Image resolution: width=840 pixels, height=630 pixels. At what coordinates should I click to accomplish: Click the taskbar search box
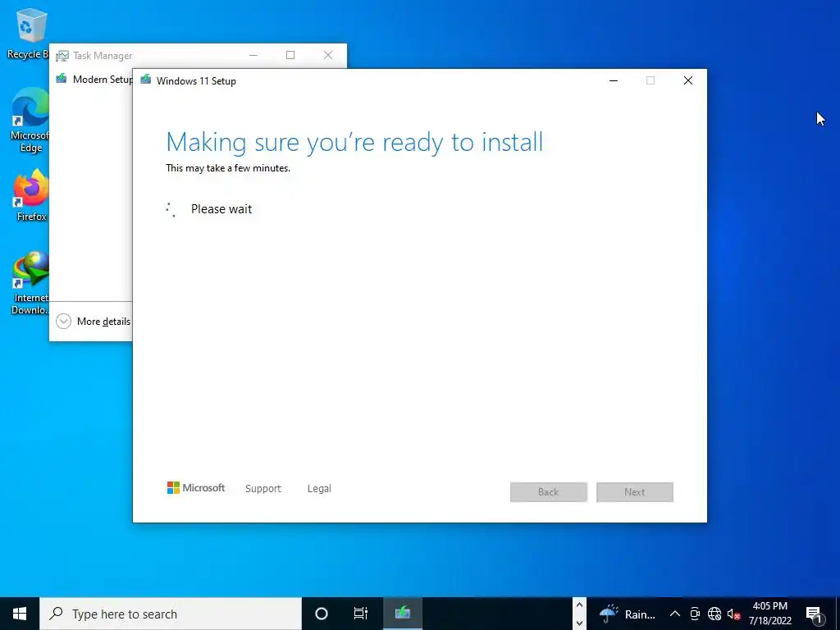pyautogui.click(x=171, y=614)
